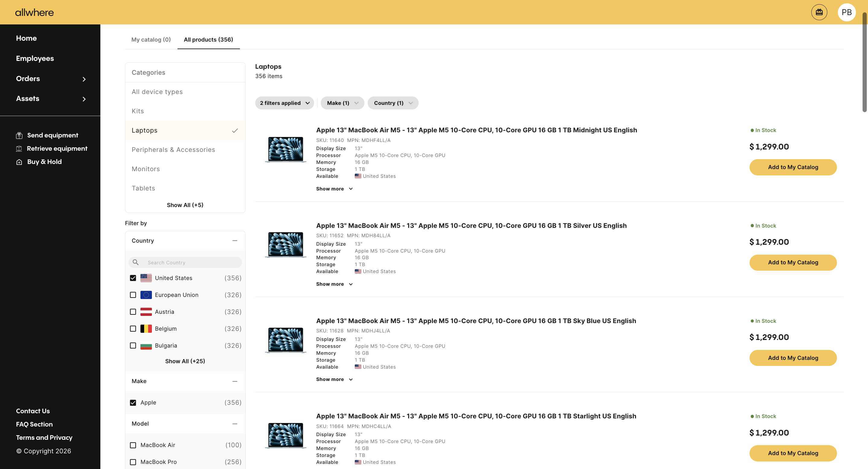
Task: Uncheck the Apple make checkbox
Action: tap(133, 403)
